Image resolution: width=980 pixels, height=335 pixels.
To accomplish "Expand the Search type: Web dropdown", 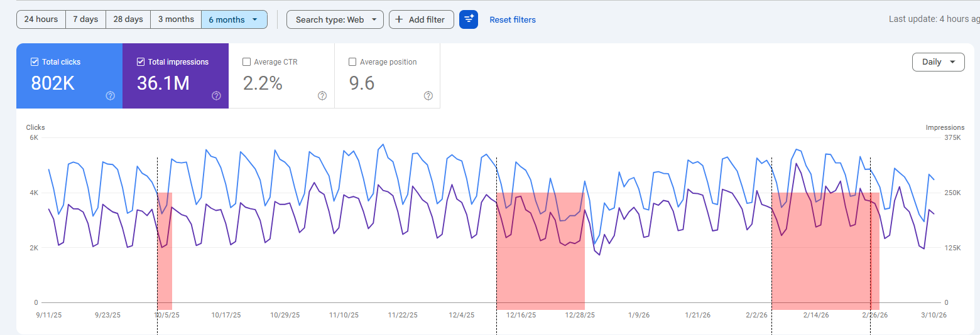I will click(x=335, y=19).
